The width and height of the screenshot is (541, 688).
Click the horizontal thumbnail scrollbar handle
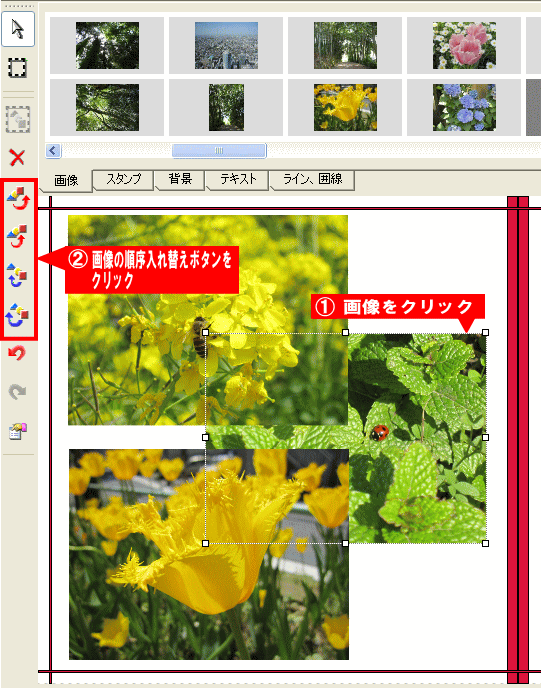pos(219,150)
